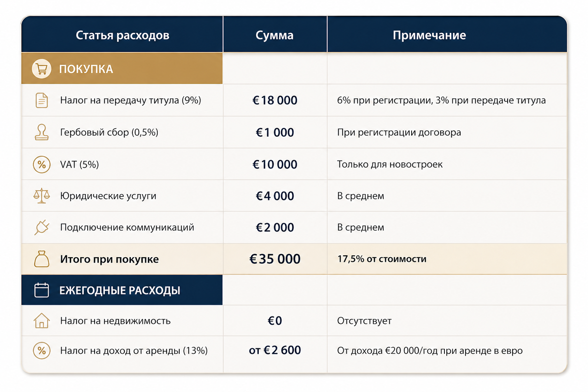
Task: Click the 17,5% от стоимости note
Action: (382, 259)
